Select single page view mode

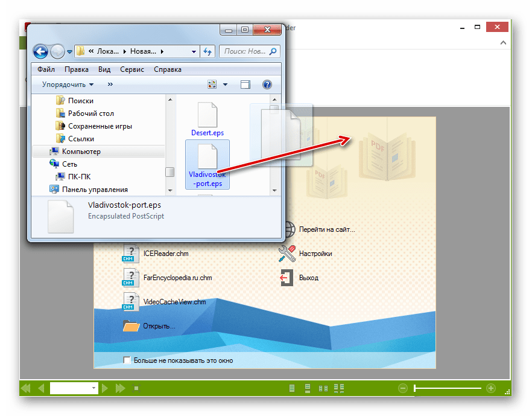[x=292, y=388]
